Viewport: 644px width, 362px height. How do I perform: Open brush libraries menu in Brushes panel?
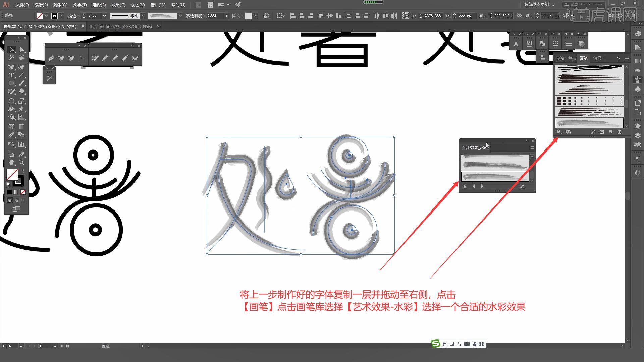point(559,132)
